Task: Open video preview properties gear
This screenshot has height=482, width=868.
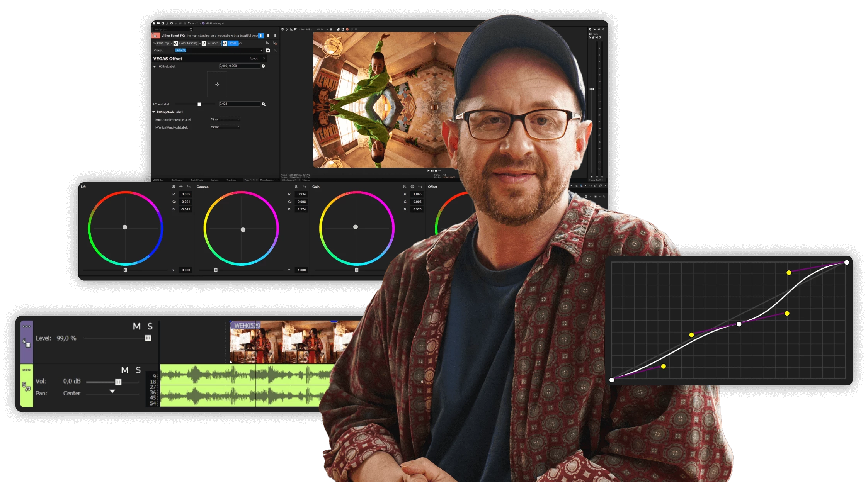Action: coord(283,29)
